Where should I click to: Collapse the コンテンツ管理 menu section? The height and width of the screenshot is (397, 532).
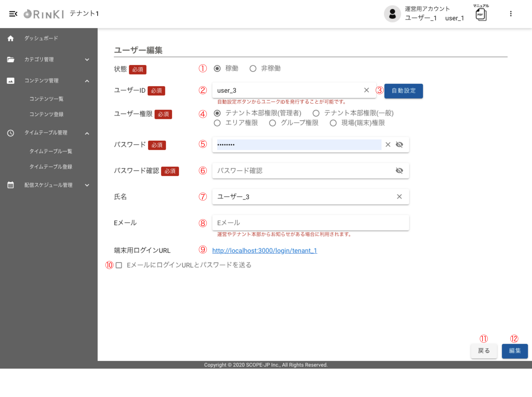tap(87, 81)
